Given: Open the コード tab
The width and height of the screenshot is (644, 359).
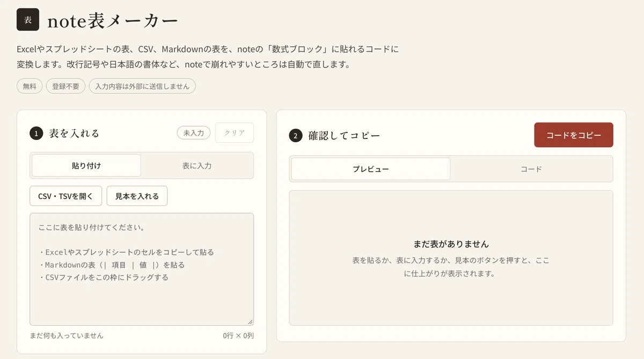Looking at the screenshot, I should point(531,169).
